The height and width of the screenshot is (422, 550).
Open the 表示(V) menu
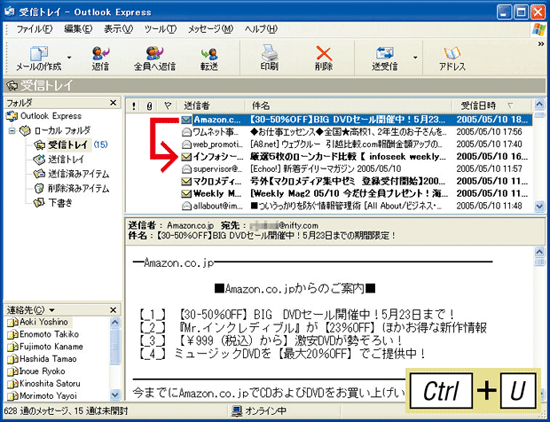tap(118, 29)
